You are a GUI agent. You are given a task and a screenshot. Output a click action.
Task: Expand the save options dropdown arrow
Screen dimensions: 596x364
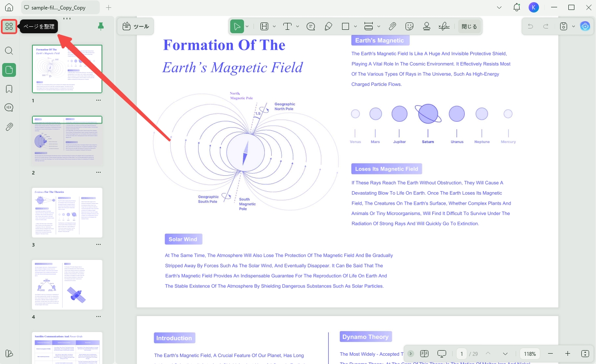[574, 26]
